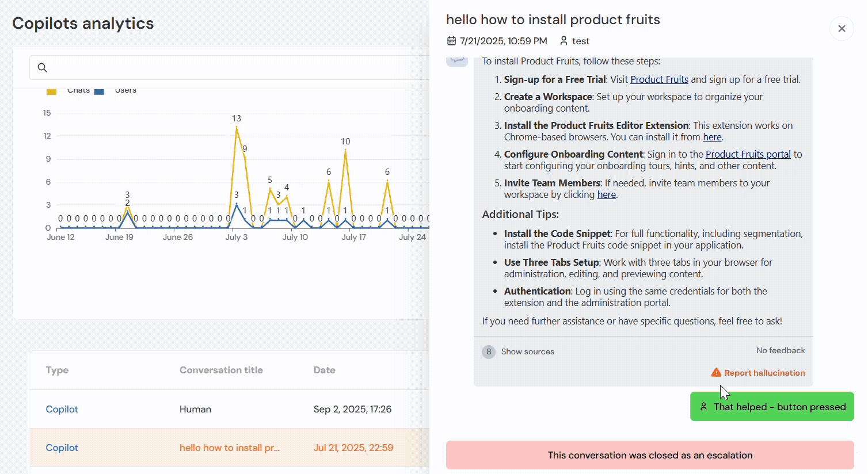This screenshot has width=868, height=474.
Task: Click the search magnifier icon
Action: click(x=42, y=68)
